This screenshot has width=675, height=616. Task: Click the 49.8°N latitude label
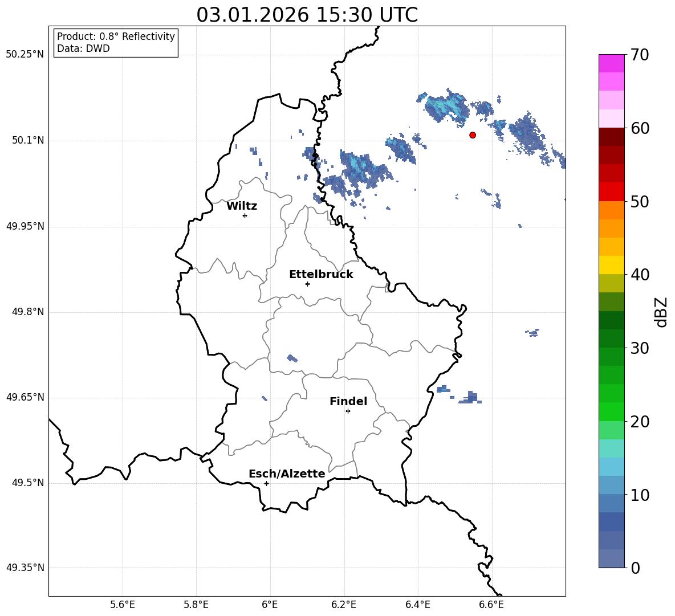click(x=28, y=312)
